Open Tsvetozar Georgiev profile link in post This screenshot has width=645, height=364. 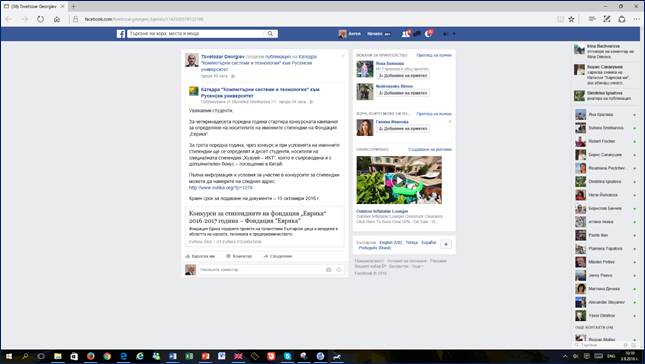223,57
